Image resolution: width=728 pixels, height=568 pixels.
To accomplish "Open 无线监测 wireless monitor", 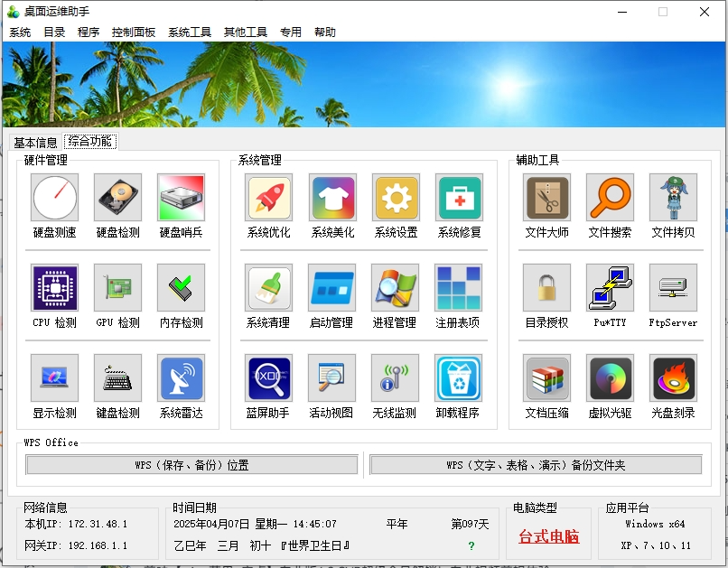I will coord(395,378).
